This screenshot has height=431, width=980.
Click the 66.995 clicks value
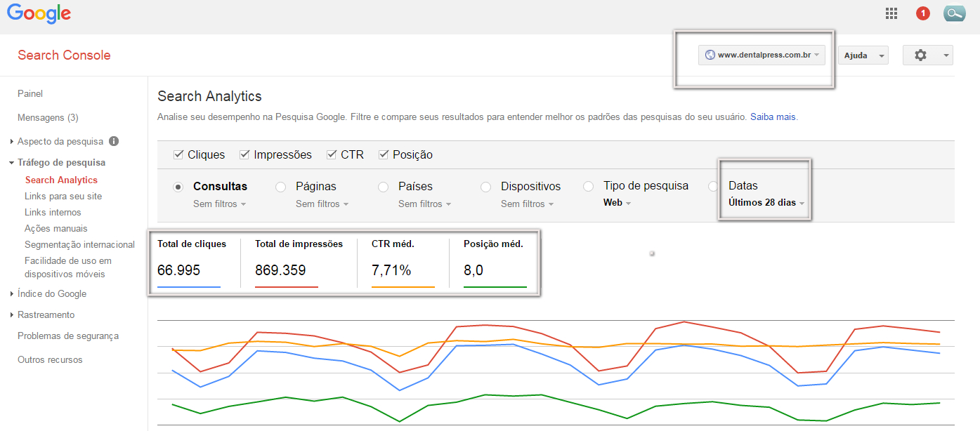178,270
